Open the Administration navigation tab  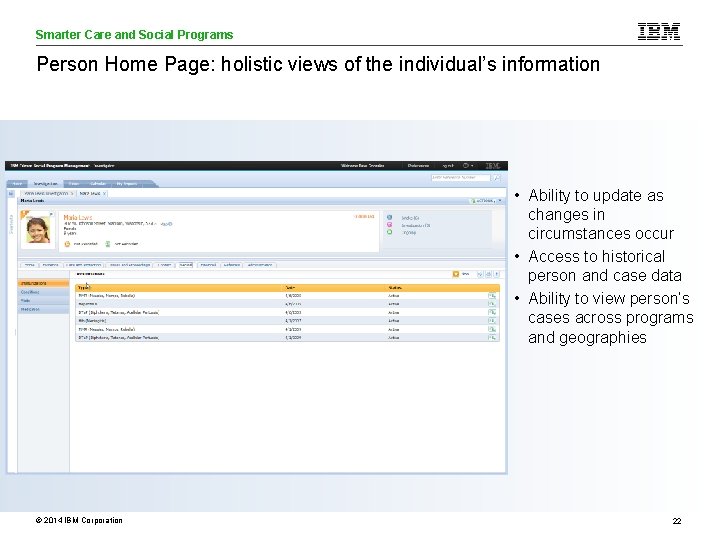(260, 265)
